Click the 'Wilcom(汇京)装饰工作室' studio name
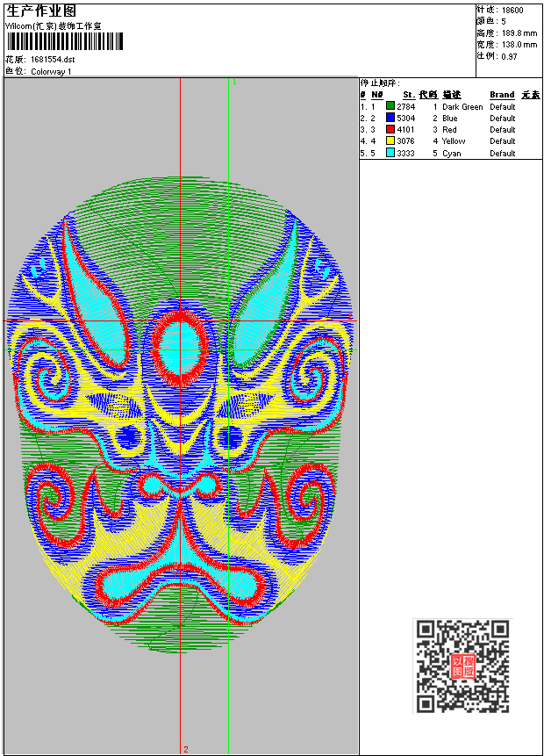The image size is (544, 756). pos(54,26)
